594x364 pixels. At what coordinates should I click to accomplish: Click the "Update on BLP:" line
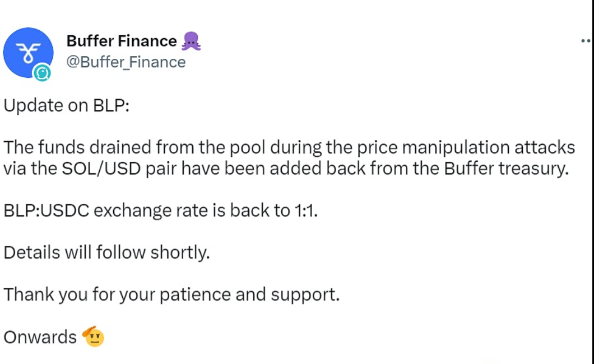click(67, 106)
